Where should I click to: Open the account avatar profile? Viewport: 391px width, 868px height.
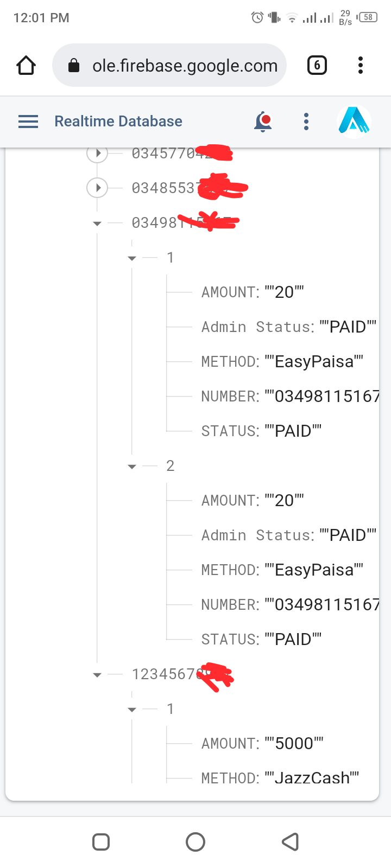pos(354,122)
